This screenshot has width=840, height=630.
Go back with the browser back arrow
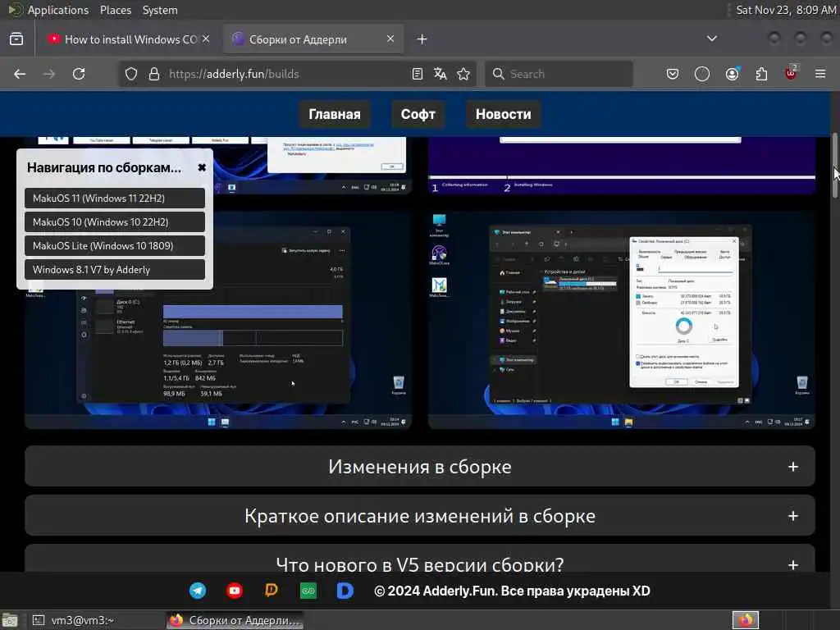(x=20, y=74)
